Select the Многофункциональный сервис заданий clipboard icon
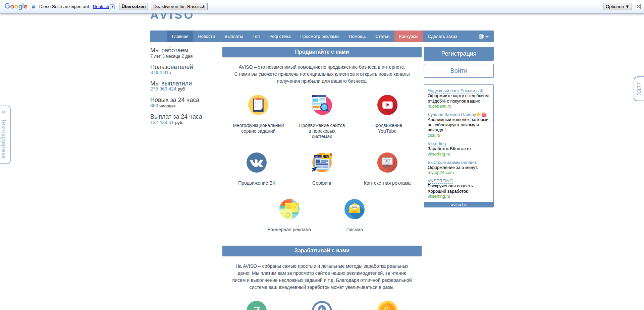The width and height of the screenshot is (644, 310). (258, 105)
